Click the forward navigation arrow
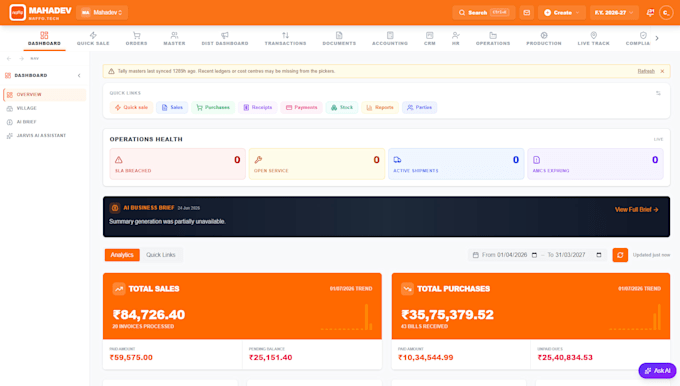Image resolution: width=680 pixels, height=386 pixels. (21, 59)
